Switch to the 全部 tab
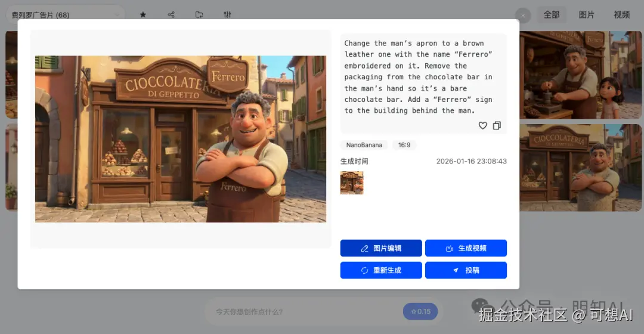 [552, 15]
